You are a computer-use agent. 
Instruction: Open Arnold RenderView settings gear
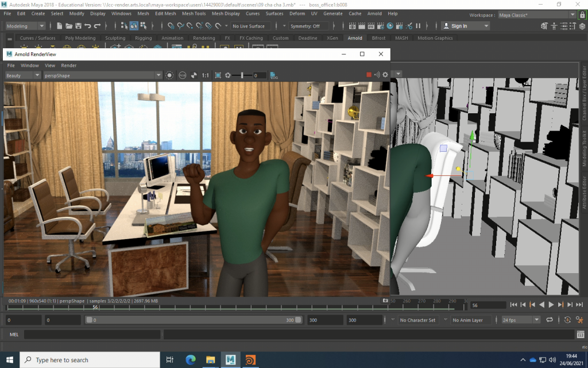pos(385,75)
